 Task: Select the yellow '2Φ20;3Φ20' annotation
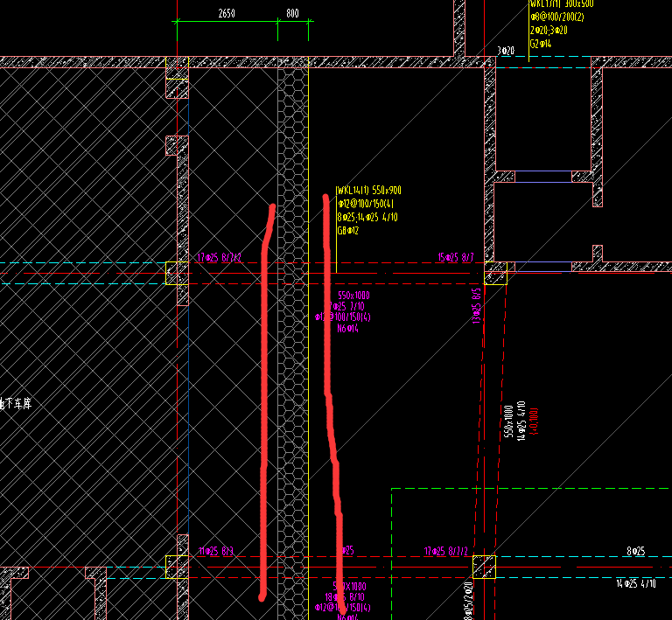click(x=549, y=31)
